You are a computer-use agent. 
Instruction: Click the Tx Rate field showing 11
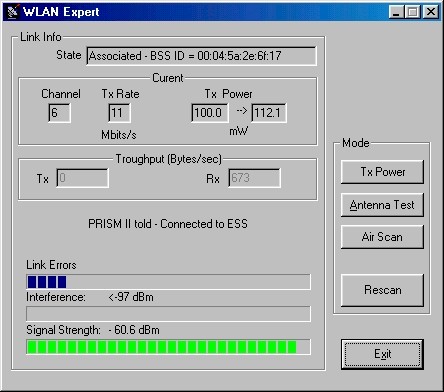119,113
